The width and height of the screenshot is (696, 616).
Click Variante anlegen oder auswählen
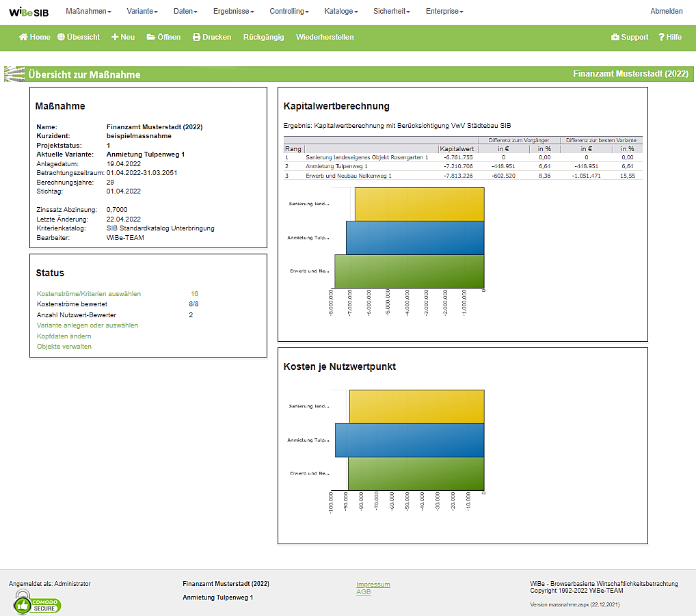[x=88, y=325]
